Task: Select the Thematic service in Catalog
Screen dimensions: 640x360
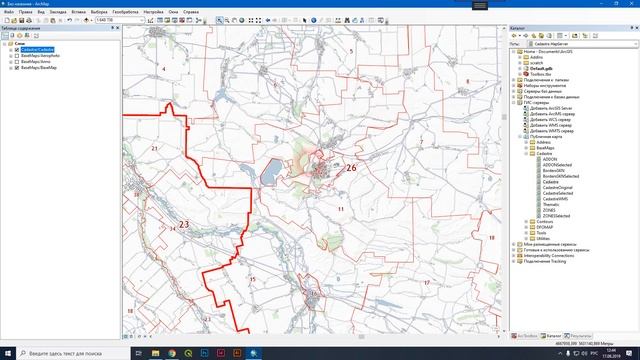Action: (x=551, y=204)
